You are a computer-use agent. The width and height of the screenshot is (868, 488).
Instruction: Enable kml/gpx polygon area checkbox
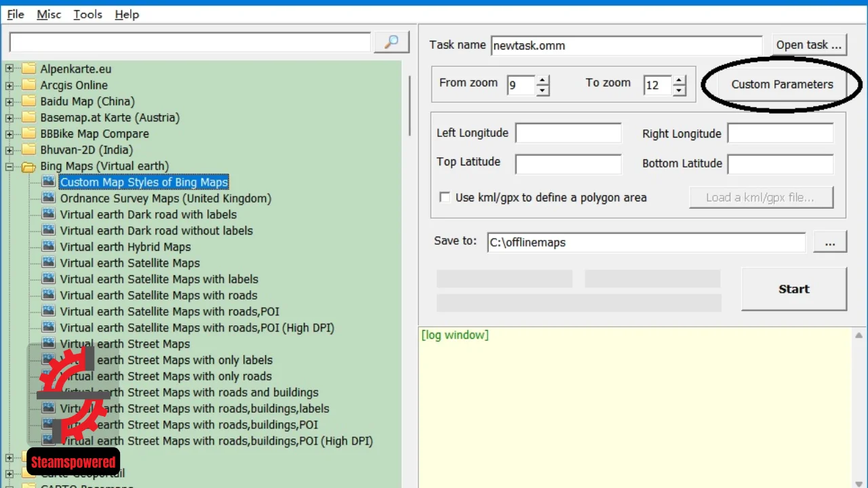point(445,197)
